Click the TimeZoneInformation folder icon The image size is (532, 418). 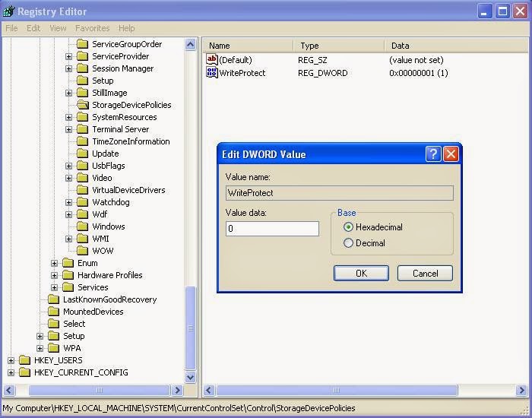click(82, 141)
